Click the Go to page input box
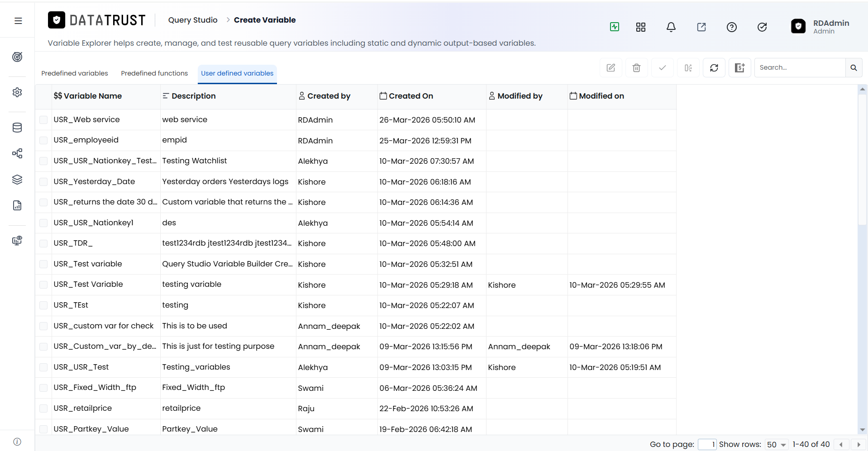Image resolution: width=868 pixels, height=451 pixels. pos(707,445)
